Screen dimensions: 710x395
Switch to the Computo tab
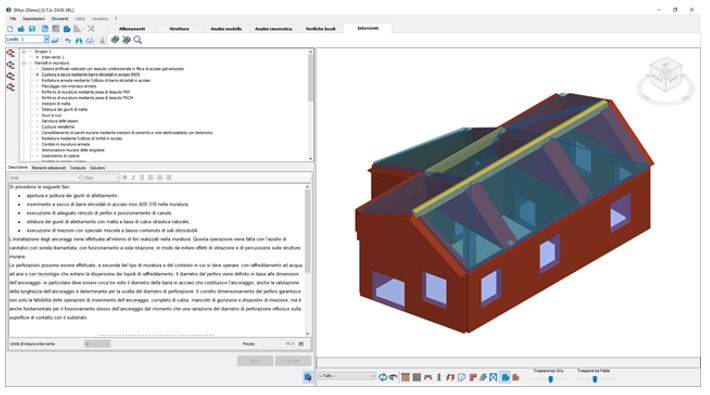tap(78, 168)
